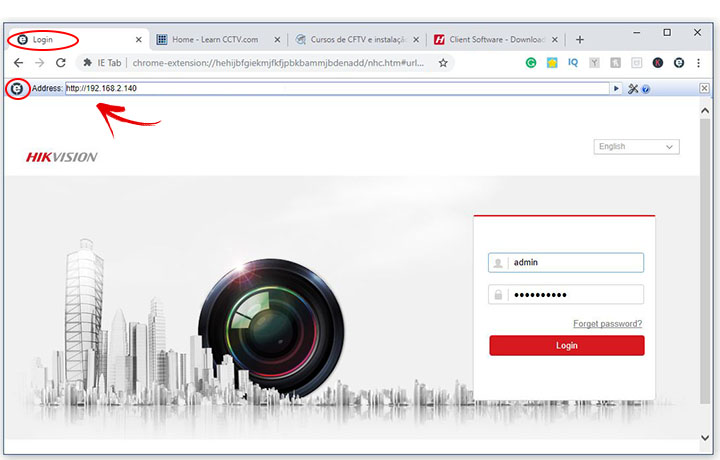Reload the page with the refresh icon
The width and height of the screenshot is (720, 460).
click(61, 62)
